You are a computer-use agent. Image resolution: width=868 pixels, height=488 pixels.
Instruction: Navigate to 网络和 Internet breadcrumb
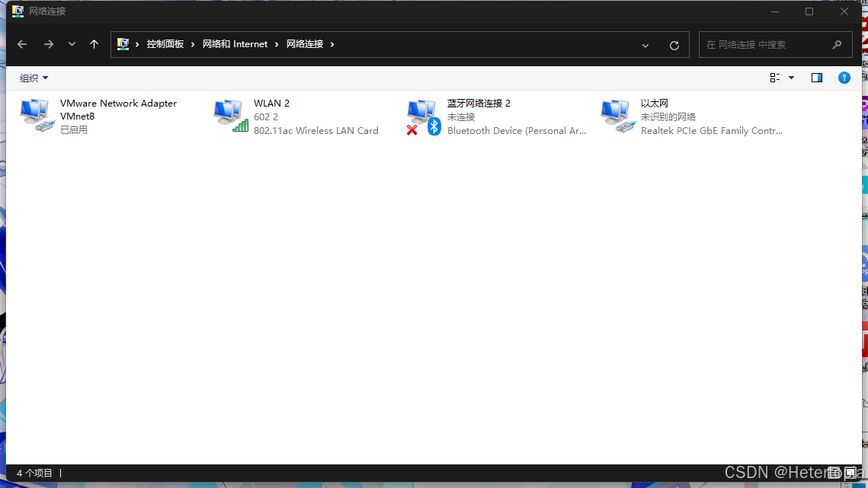pos(235,44)
